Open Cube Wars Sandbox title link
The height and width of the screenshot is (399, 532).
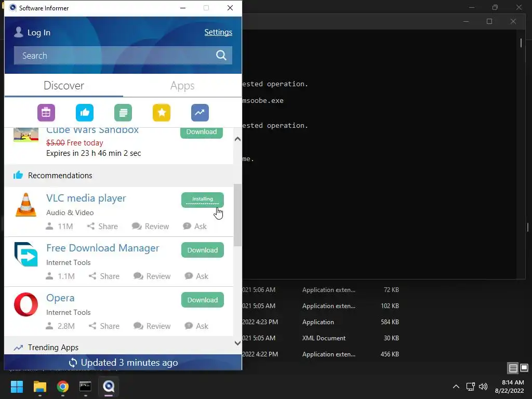click(92, 130)
